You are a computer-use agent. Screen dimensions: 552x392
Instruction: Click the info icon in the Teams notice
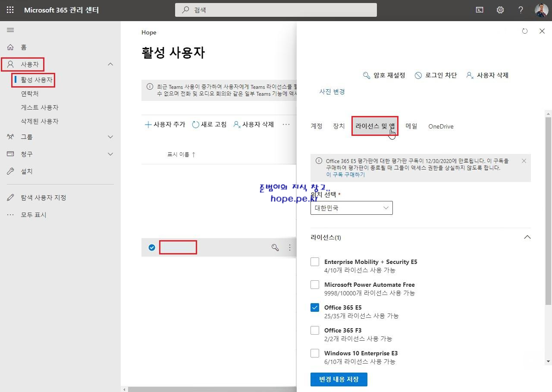[x=150, y=87]
